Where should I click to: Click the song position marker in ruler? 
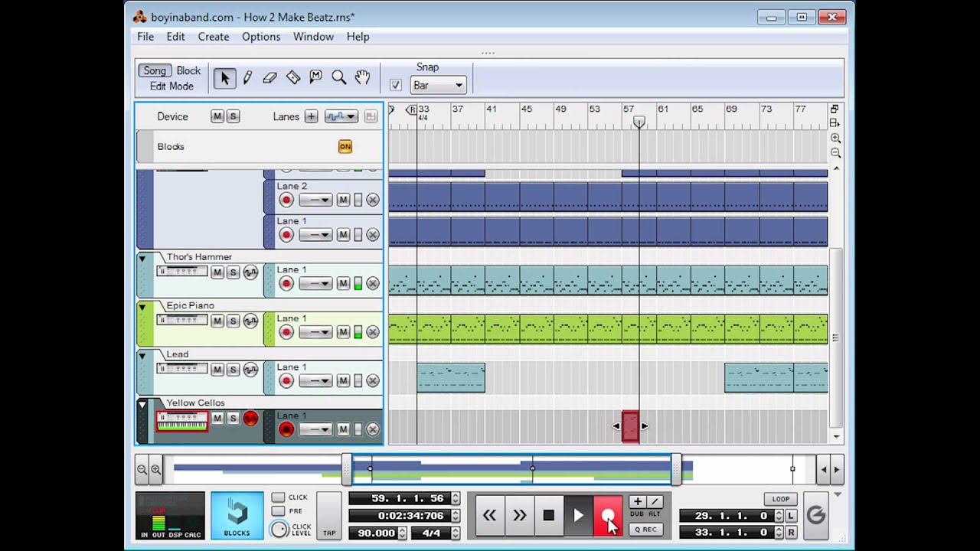coord(639,122)
